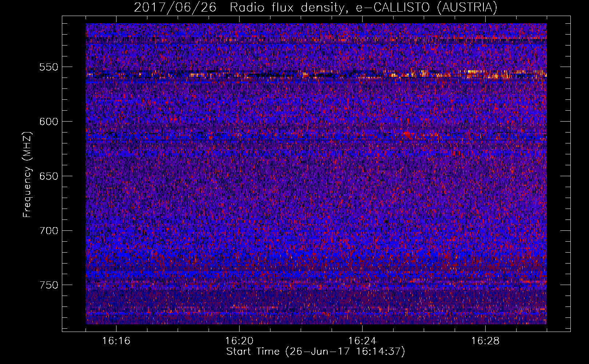
Task: Click the 'Start Time (26-Jun-17 16:14:37)' label
Action: click(316, 352)
